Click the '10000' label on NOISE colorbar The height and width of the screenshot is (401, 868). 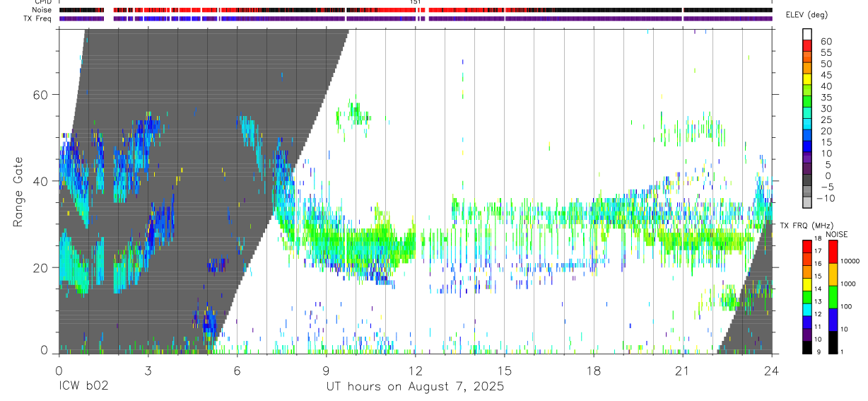click(850, 261)
